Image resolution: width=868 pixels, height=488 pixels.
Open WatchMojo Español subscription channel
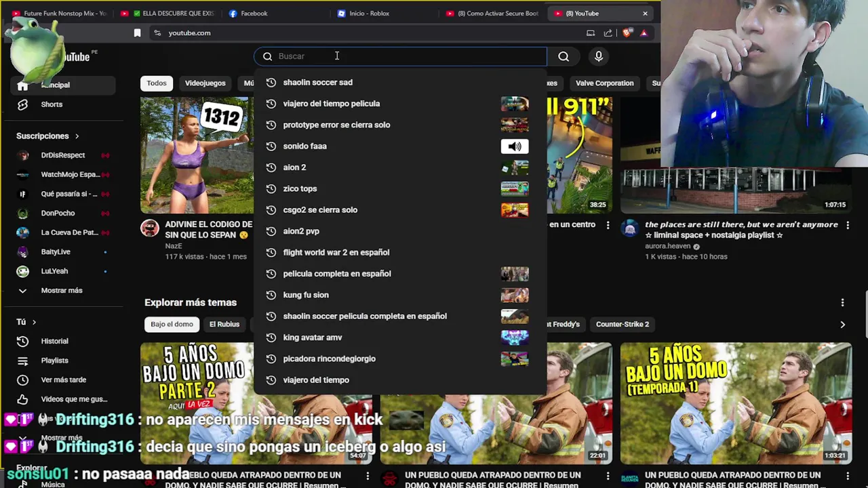point(61,174)
